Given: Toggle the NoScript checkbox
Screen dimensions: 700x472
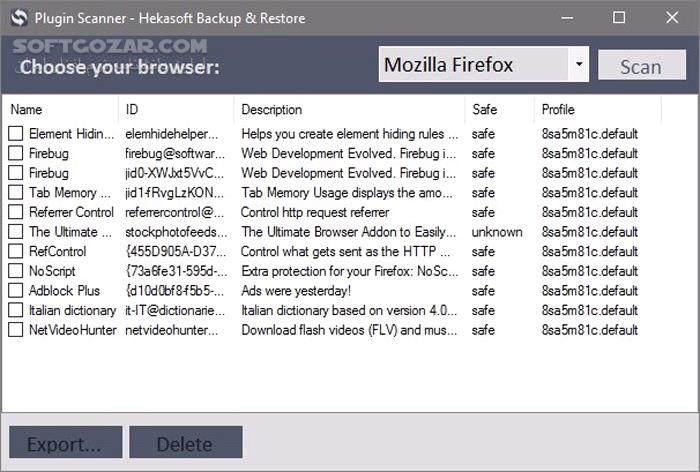Looking at the screenshot, I should click(16, 271).
